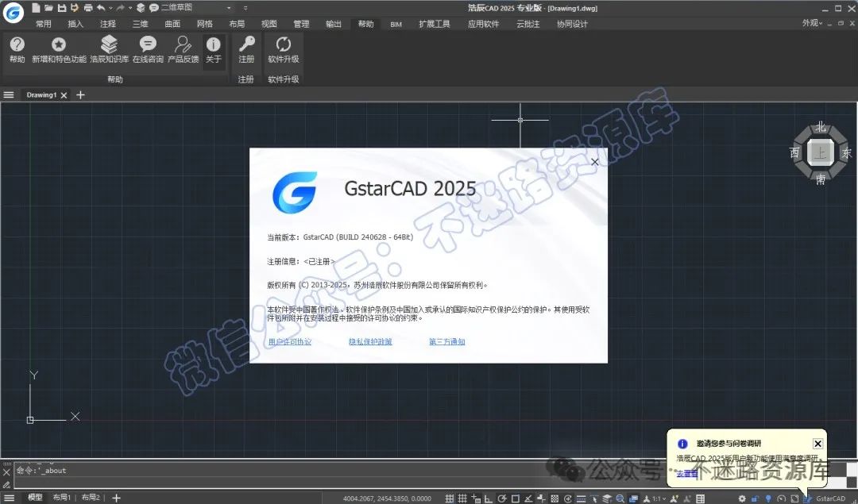Open the 三维 ribbon tab

point(140,24)
